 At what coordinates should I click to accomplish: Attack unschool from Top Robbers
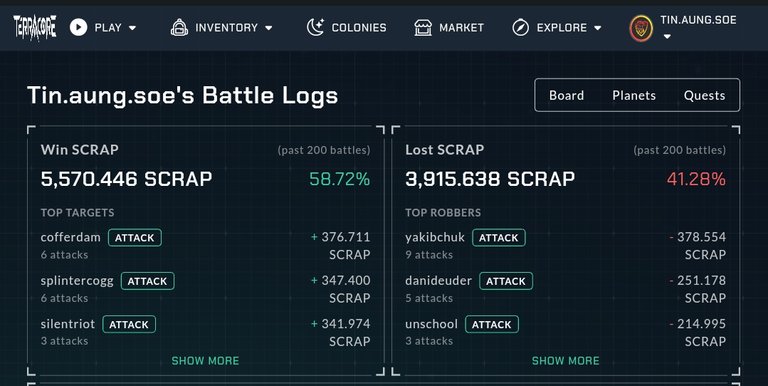click(x=492, y=324)
